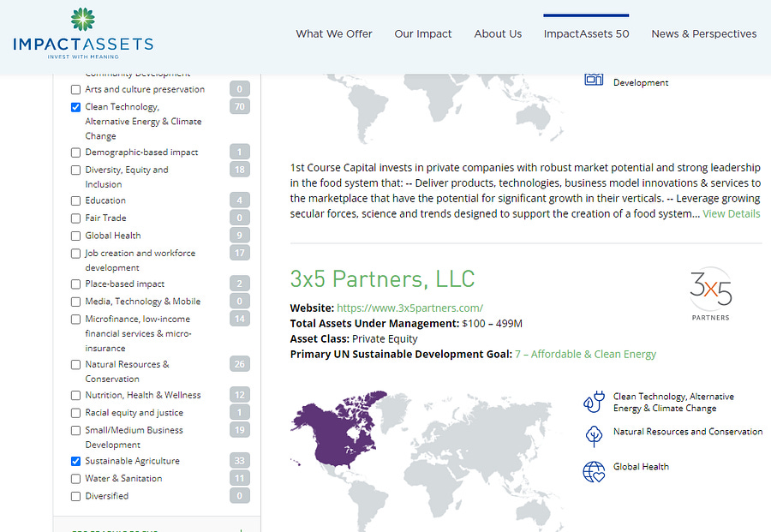Open the About Us menu
771x532 pixels.
pyautogui.click(x=498, y=34)
